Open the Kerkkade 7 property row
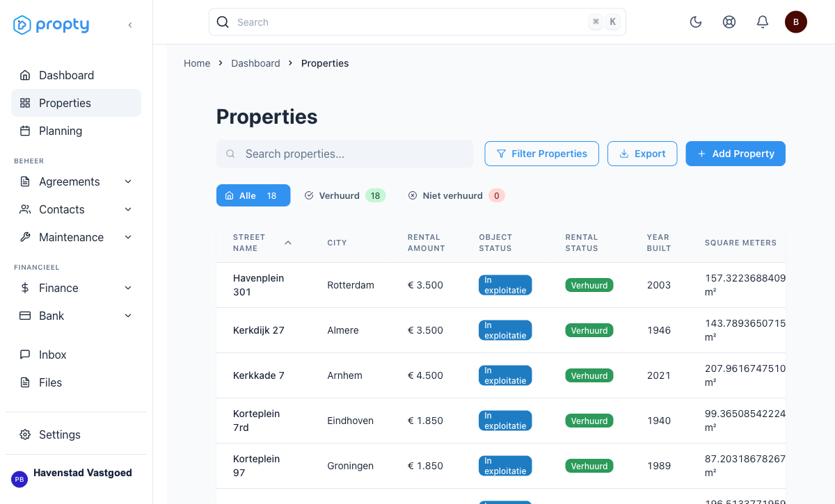This screenshot has height=504, width=835. 501,375
